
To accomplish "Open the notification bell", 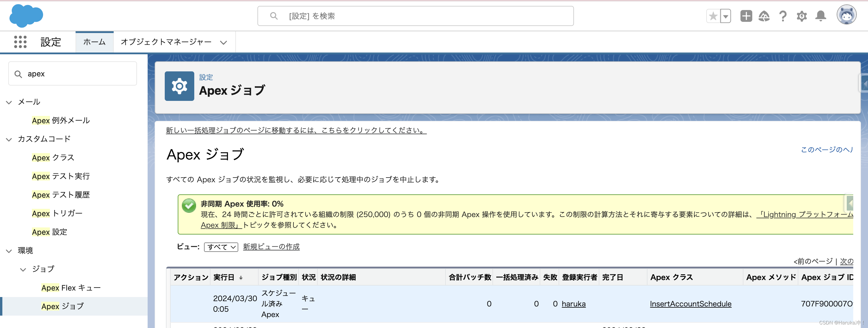I will pyautogui.click(x=820, y=16).
